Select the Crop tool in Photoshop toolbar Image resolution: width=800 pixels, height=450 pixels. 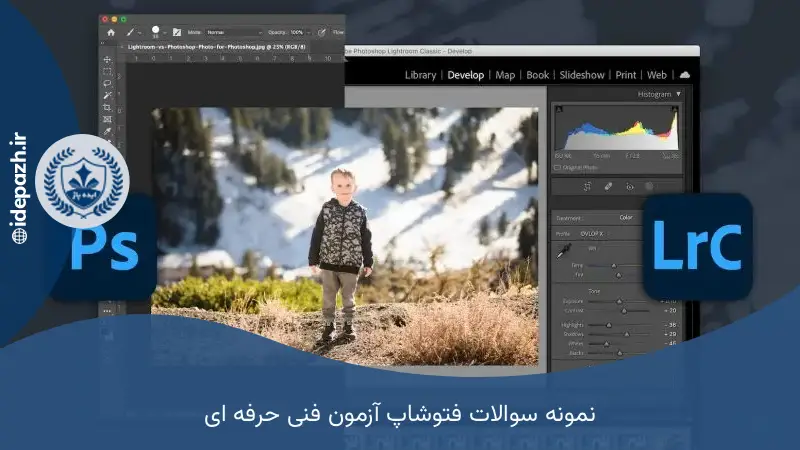point(107,107)
